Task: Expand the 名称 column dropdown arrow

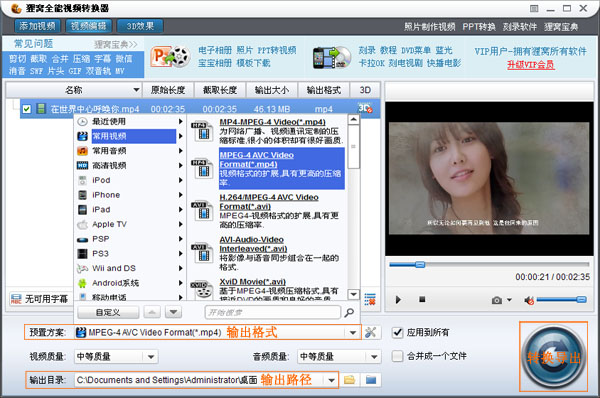Action: pyautogui.click(x=136, y=90)
